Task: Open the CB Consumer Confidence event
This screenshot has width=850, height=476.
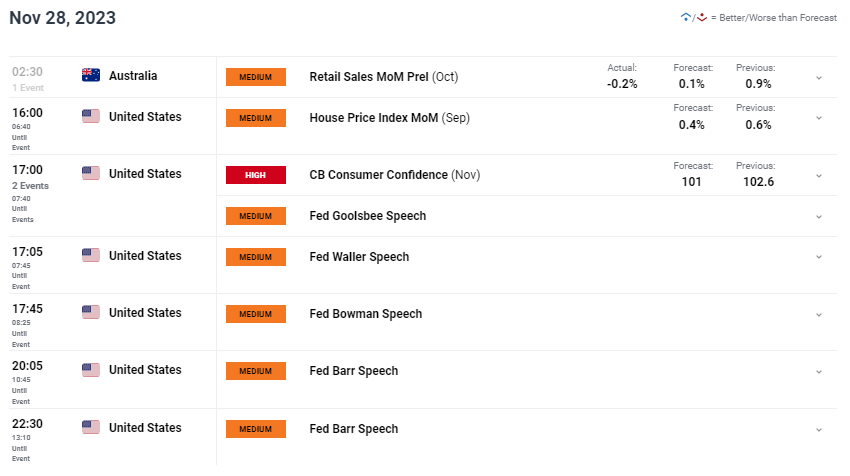Action: [x=378, y=175]
